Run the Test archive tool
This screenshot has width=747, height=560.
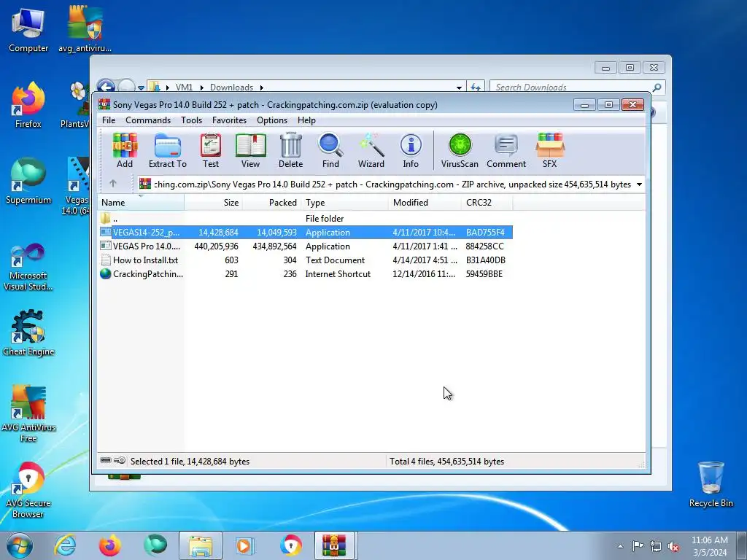point(211,150)
